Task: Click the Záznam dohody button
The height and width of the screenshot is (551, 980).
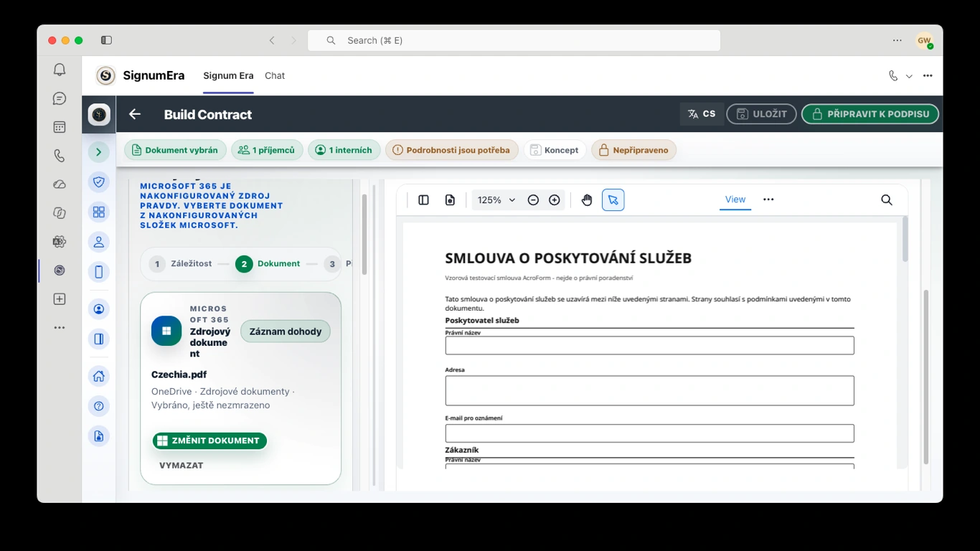Action: (286, 331)
